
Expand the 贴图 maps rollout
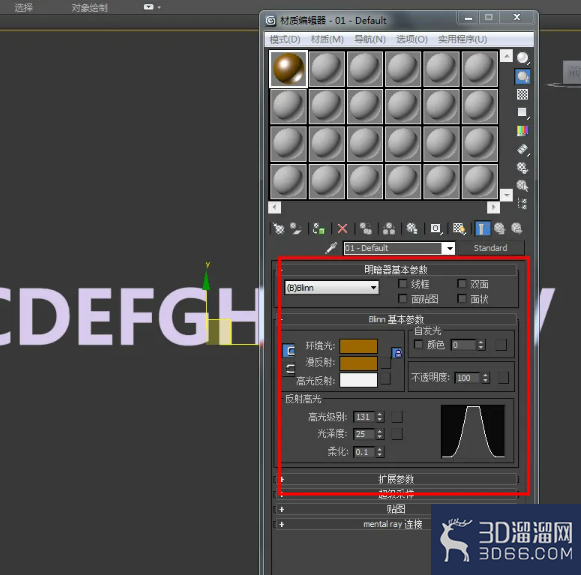396,509
